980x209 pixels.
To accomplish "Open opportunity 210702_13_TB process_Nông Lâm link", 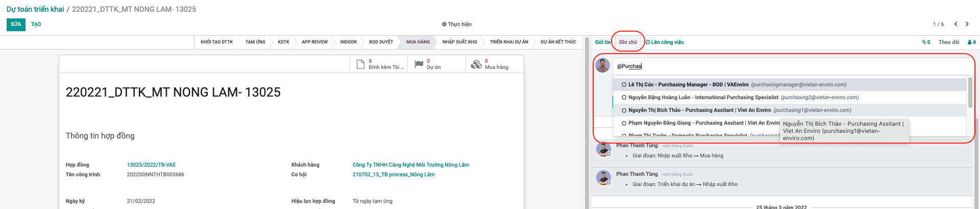I will [x=394, y=175].
